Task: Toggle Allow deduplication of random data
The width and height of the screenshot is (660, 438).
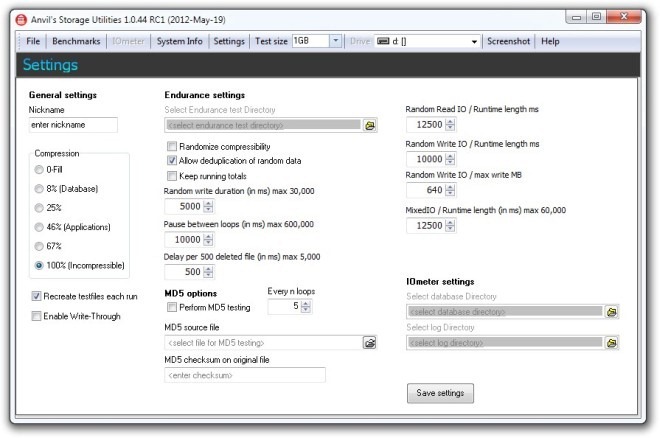Action: pos(172,160)
